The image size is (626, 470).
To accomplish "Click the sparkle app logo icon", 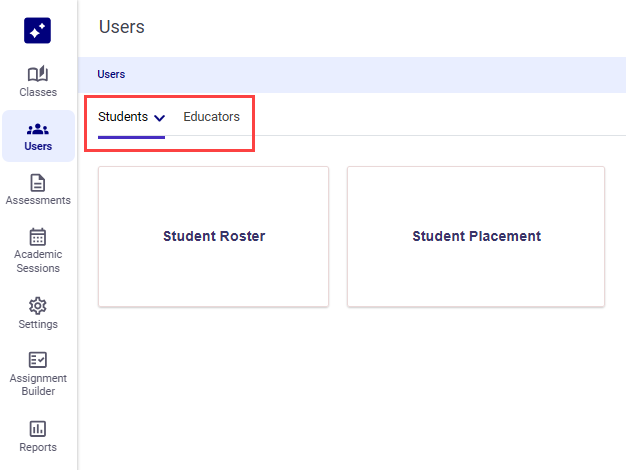I will [38, 30].
